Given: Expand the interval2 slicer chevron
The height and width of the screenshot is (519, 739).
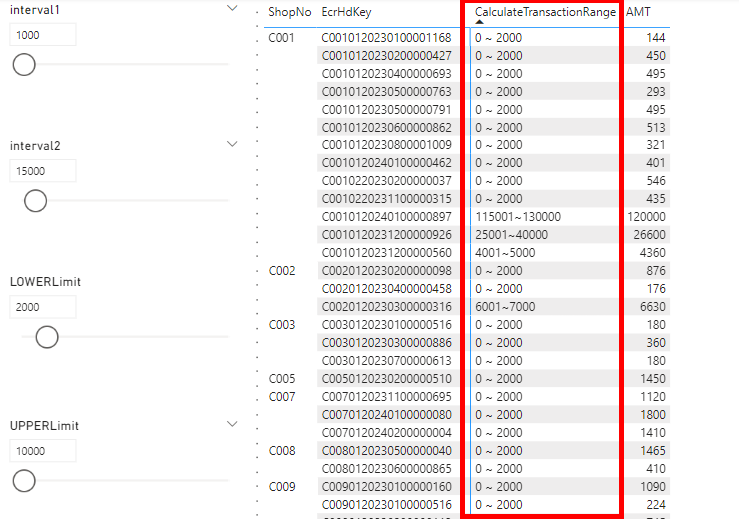Looking at the screenshot, I should (232, 144).
